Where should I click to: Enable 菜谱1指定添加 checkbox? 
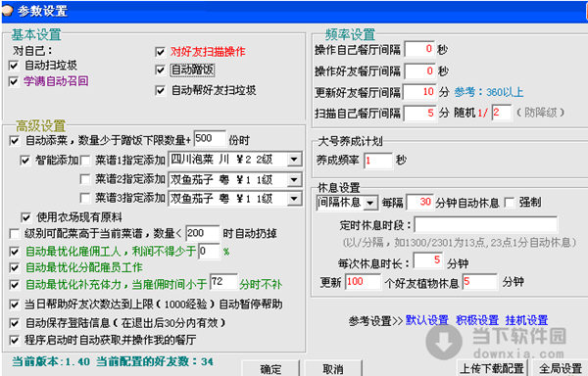tap(85, 161)
